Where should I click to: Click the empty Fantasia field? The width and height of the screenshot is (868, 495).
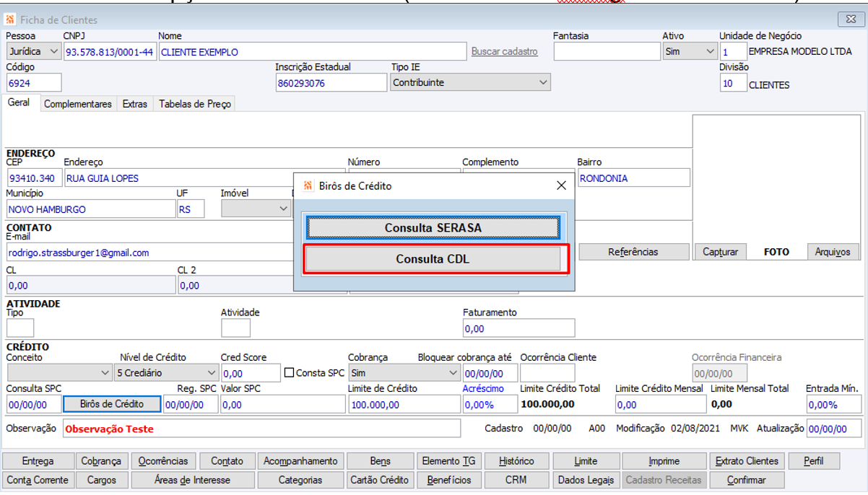click(607, 52)
